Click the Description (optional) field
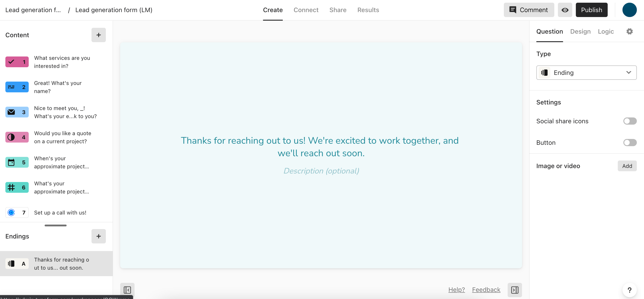Screen dimensions: 644x299 click(x=321, y=171)
